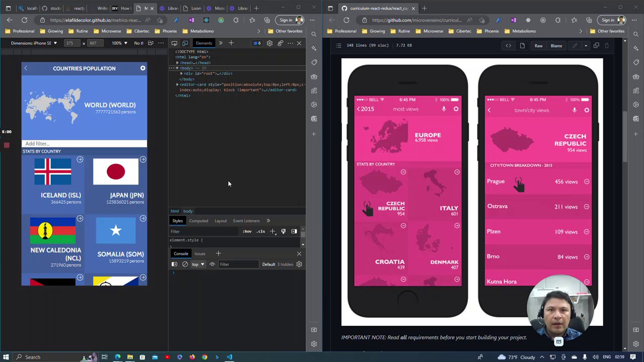Click the Blame button
This screenshot has height=362, width=644.
click(556, 46)
